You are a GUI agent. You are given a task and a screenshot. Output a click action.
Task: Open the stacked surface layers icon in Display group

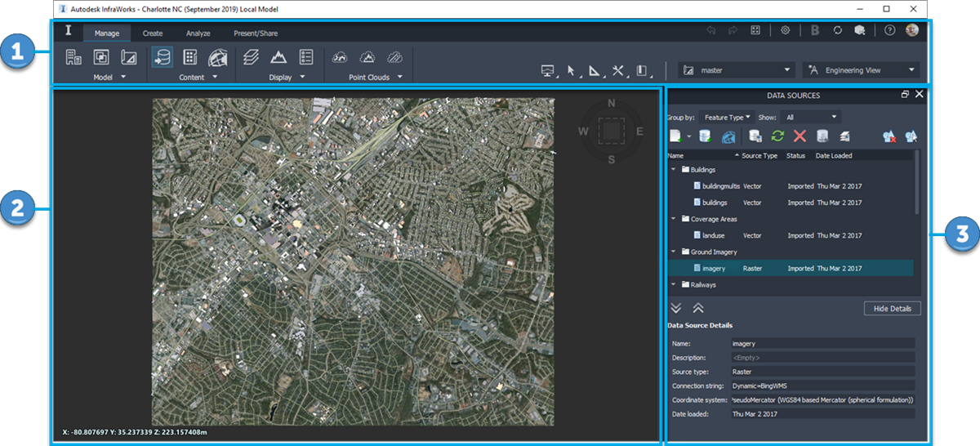[x=251, y=57]
